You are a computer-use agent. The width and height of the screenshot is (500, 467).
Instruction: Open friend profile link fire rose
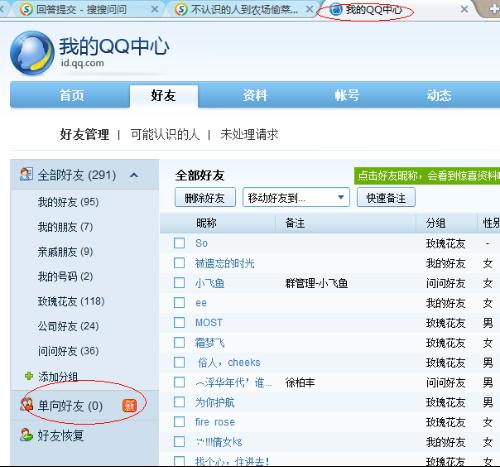[x=215, y=422]
